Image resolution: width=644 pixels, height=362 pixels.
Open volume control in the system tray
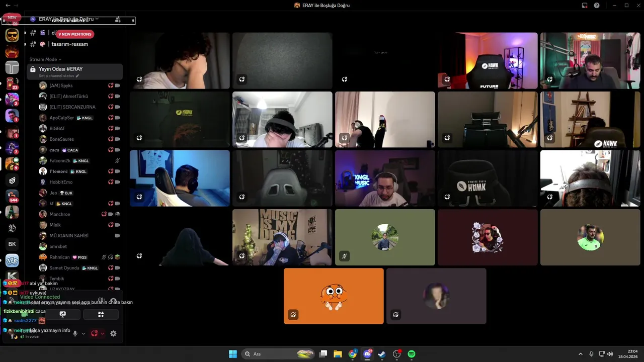click(x=610, y=354)
